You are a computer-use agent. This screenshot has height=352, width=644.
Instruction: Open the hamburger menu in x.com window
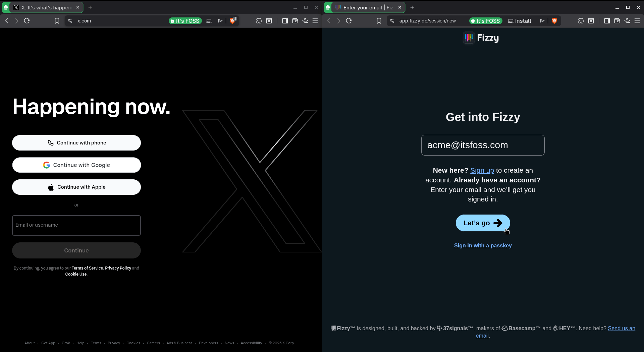pyautogui.click(x=315, y=21)
